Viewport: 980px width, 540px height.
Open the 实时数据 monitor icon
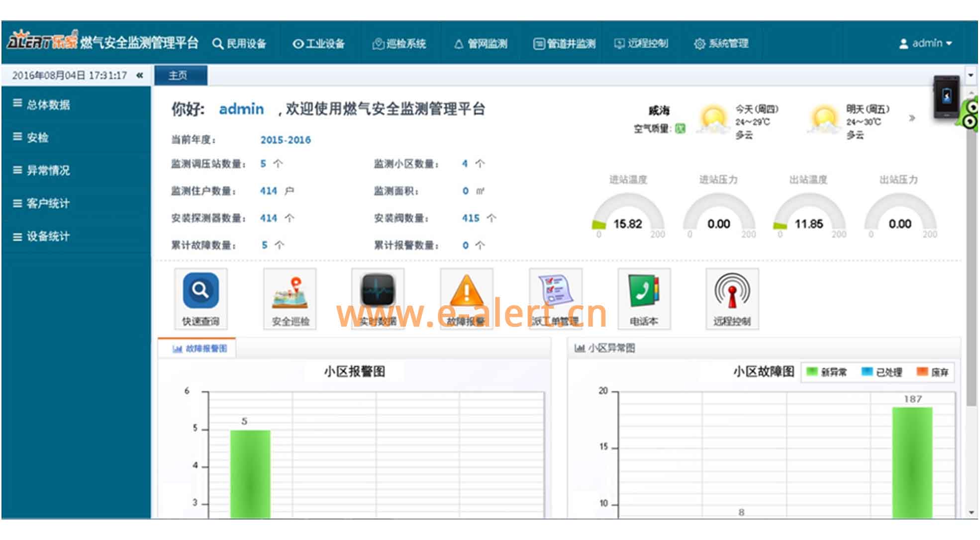click(x=378, y=290)
